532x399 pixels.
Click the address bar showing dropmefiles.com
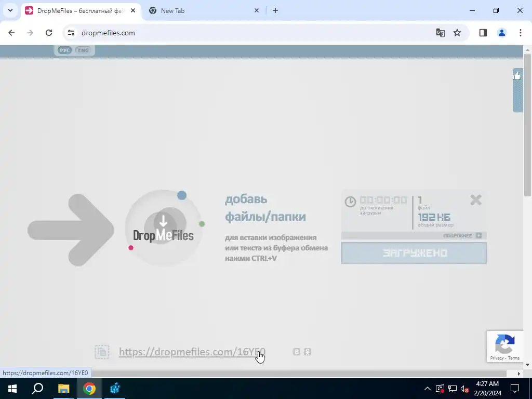(251, 33)
